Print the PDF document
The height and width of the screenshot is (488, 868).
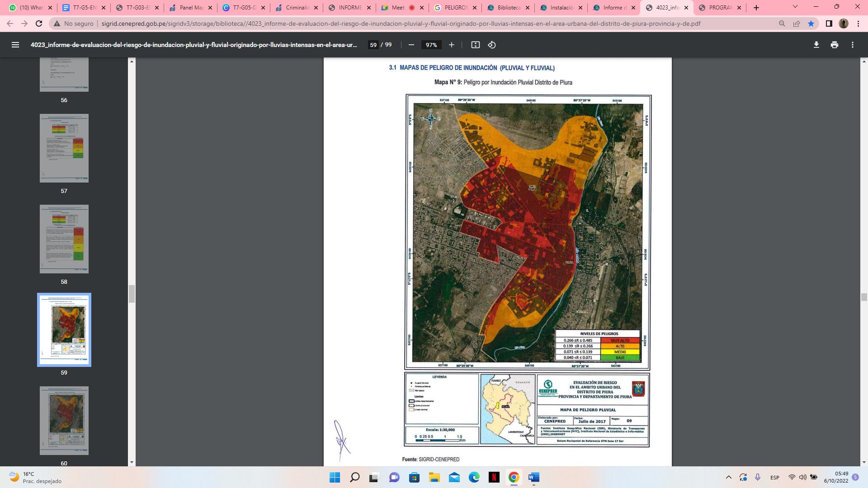[x=834, y=45]
